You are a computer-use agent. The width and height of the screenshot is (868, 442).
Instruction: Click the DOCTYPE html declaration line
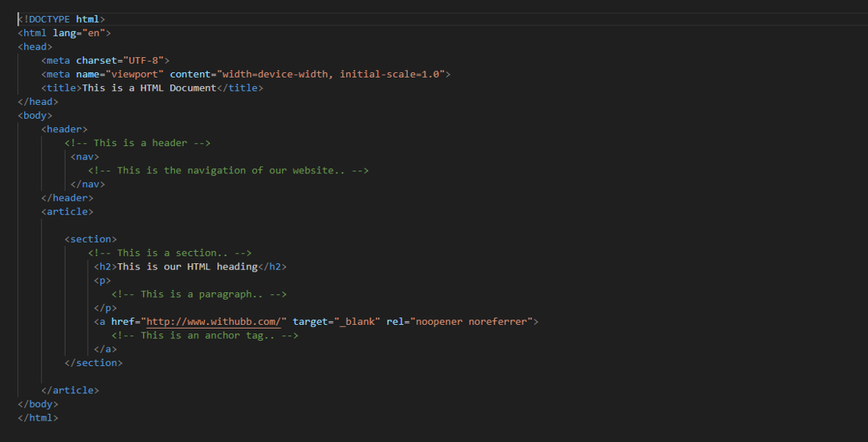[62, 19]
